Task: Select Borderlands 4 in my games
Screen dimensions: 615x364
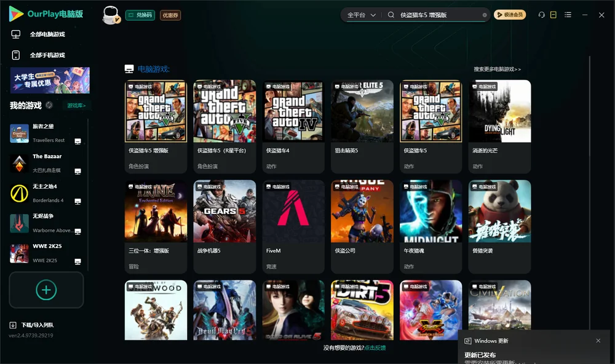Action: (x=46, y=193)
